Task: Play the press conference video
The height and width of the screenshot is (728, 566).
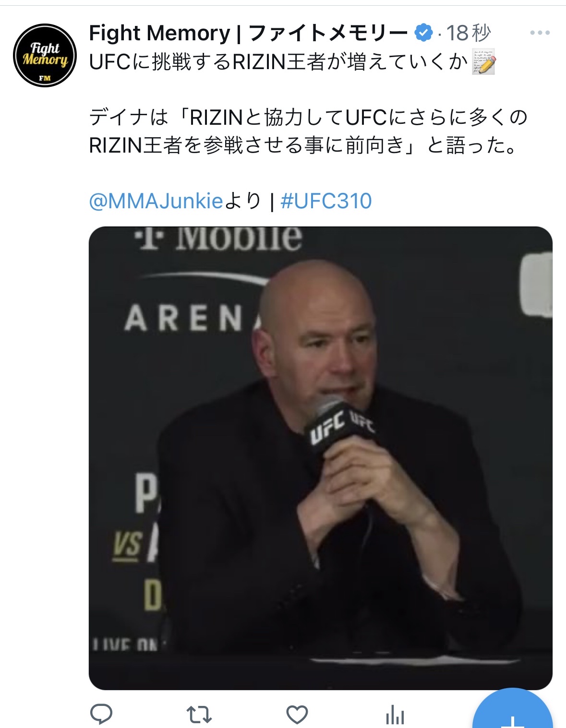Action: 321,458
